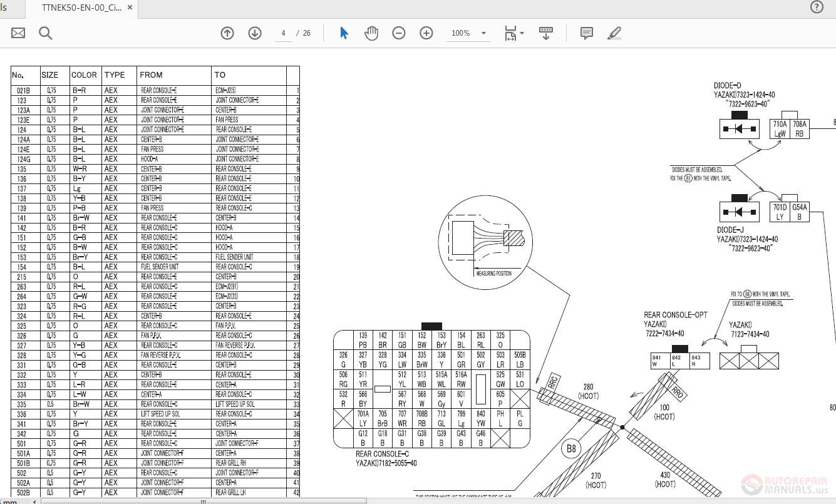Click the Zoom In plus icon
Image resolution: width=836 pixels, height=504 pixels.
click(426, 33)
